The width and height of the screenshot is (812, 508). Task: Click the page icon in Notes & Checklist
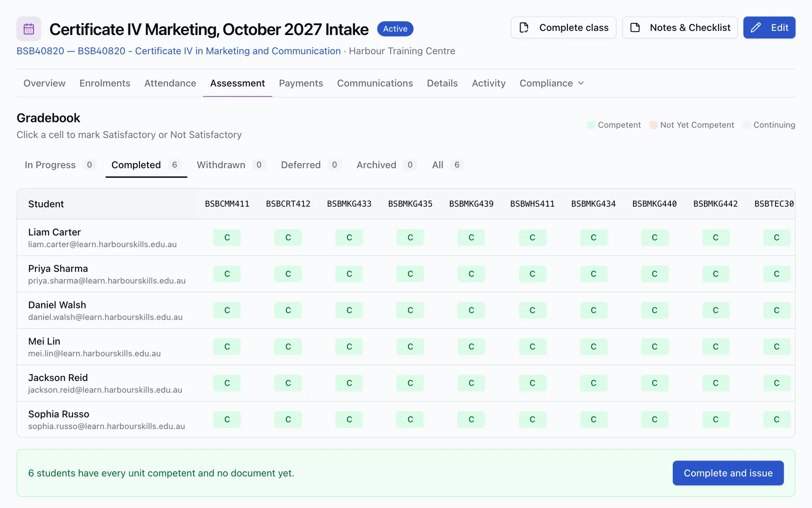click(635, 27)
